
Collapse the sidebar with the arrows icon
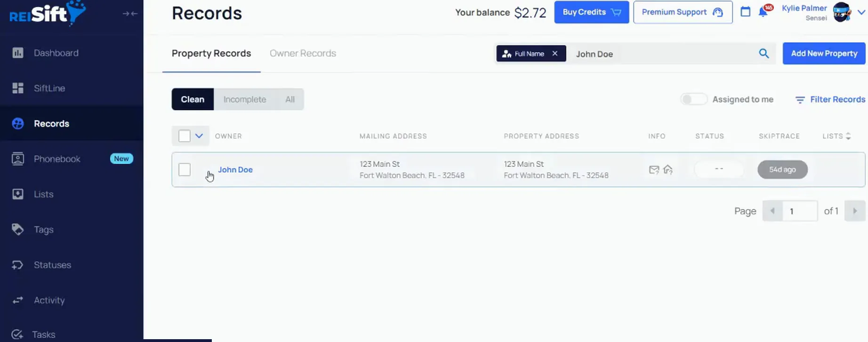pos(130,14)
